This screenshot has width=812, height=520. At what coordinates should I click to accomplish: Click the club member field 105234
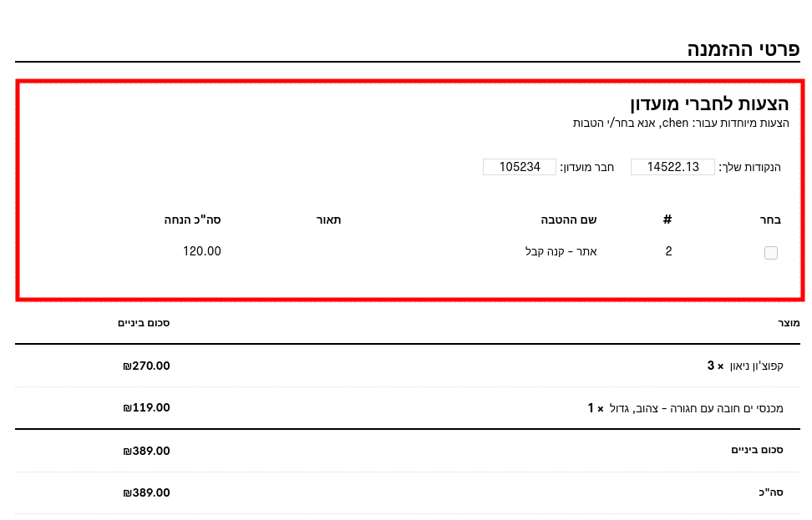point(519,167)
